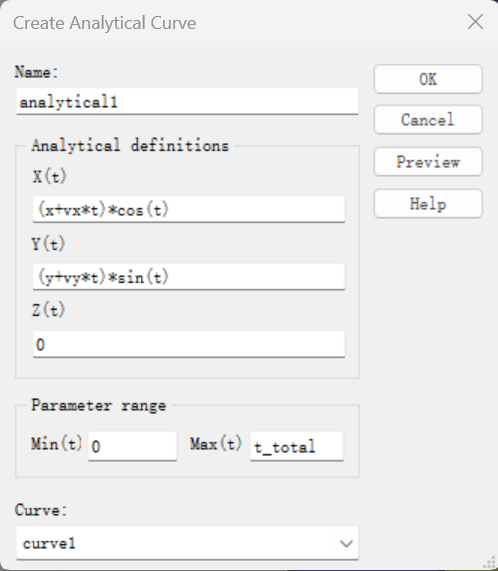
Task: Open Help for analytical curves
Action: click(x=428, y=204)
